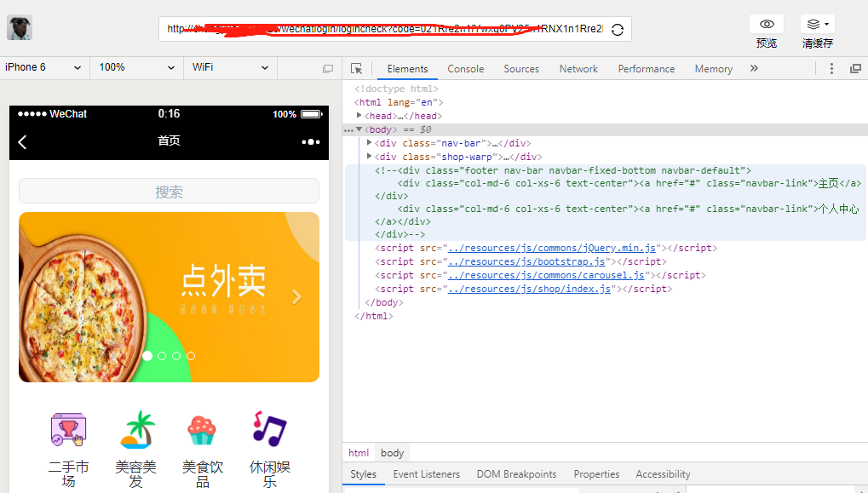
Task: Open the Event Listeners tab
Action: pos(426,474)
